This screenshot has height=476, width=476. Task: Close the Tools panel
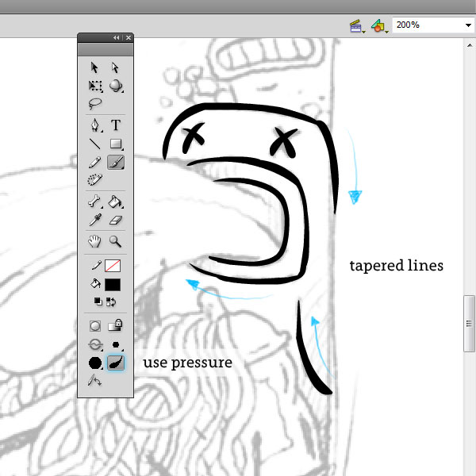[129, 37]
